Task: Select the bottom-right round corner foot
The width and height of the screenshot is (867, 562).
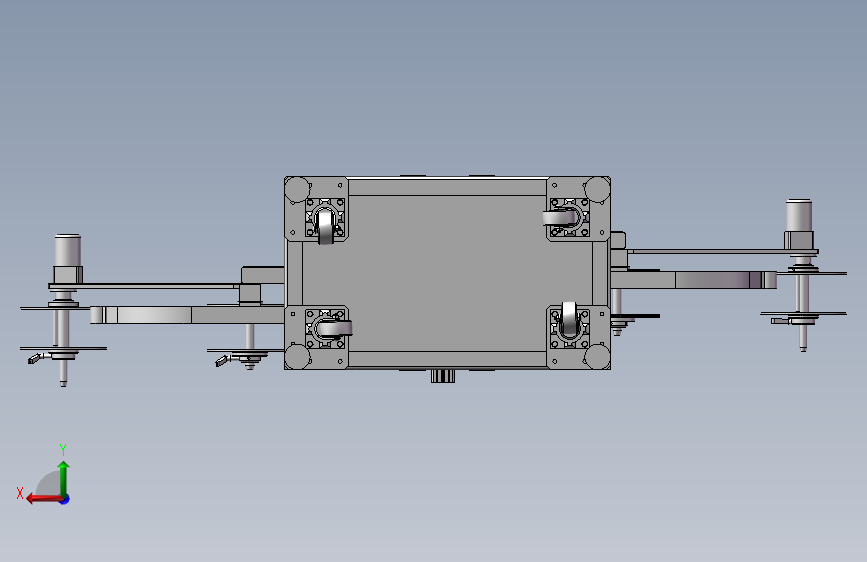Action: (598, 357)
